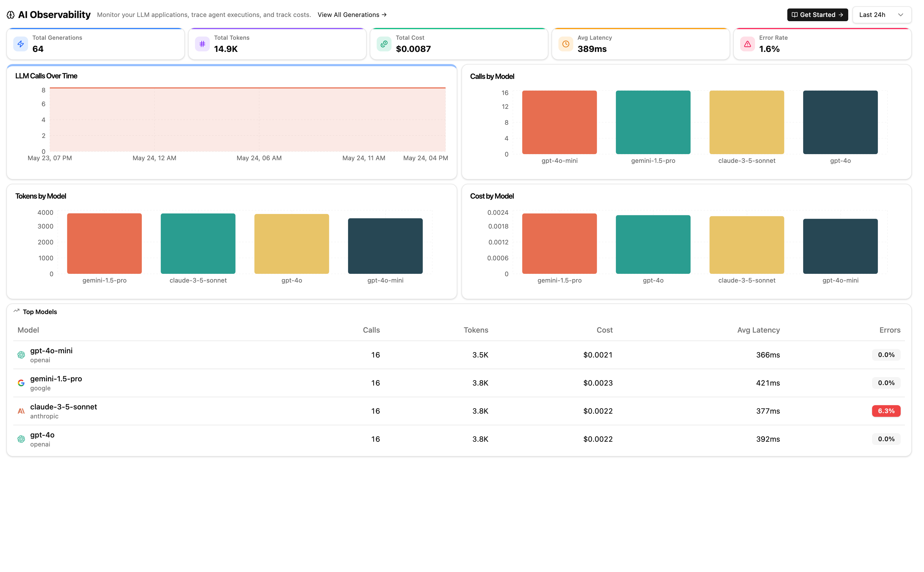Click the Total Cost value $0.0087
The image size is (924, 572).
pyautogui.click(x=413, y=49)
